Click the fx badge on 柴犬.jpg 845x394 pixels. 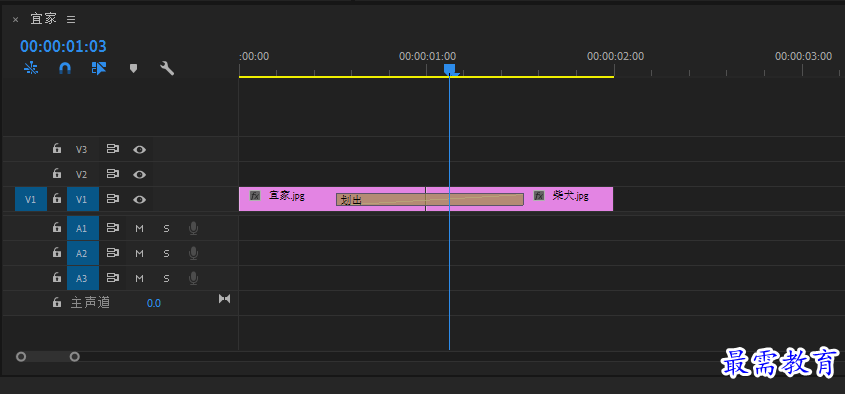(539, 196)
